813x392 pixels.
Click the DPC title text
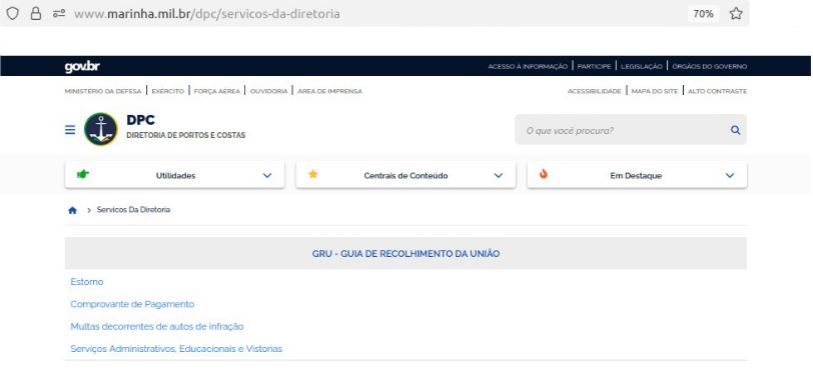coord(141,120)
